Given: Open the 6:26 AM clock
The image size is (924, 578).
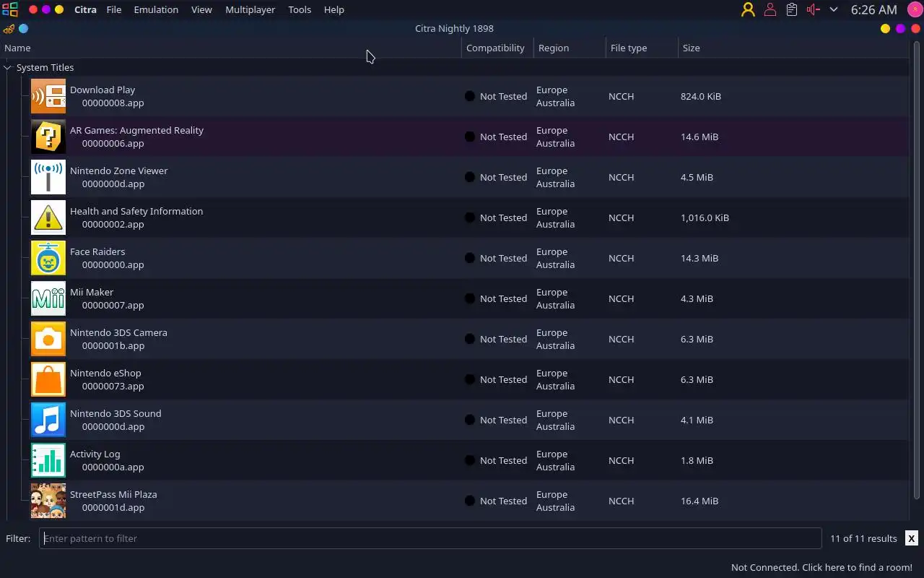Looking at the screenshot, I should click(873, 9).
